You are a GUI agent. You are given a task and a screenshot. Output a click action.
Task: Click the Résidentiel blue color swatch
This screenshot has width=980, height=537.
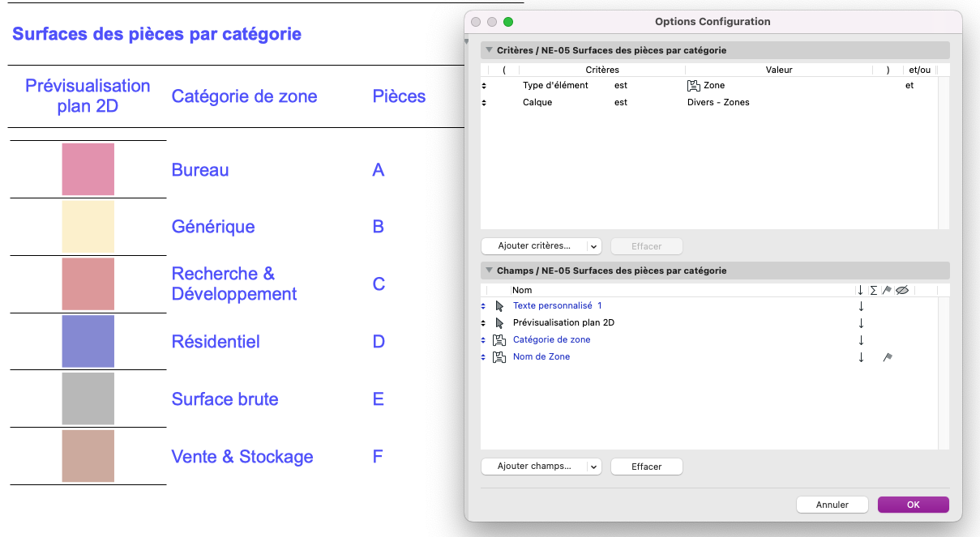pos(88,342)
